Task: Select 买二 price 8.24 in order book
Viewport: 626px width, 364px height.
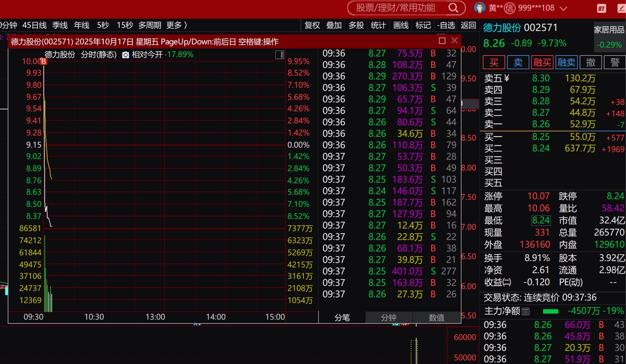Action: pyautogui.click(x=541, y=148)
